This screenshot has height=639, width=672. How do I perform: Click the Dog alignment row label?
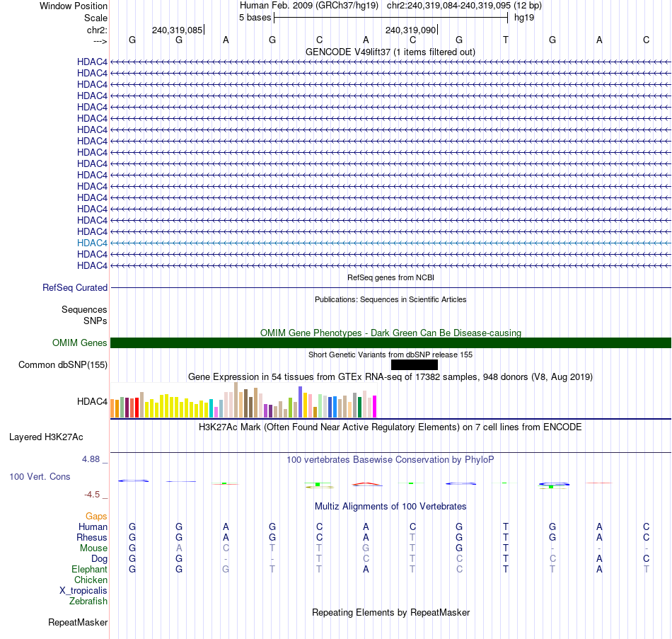tap(99, 559)
